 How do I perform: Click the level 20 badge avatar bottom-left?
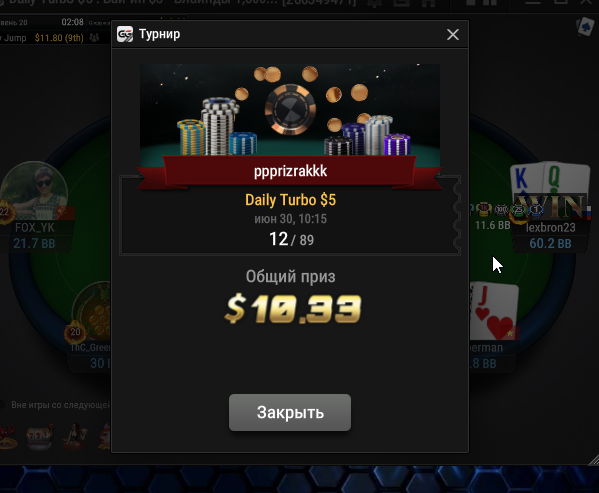point(91,312)
